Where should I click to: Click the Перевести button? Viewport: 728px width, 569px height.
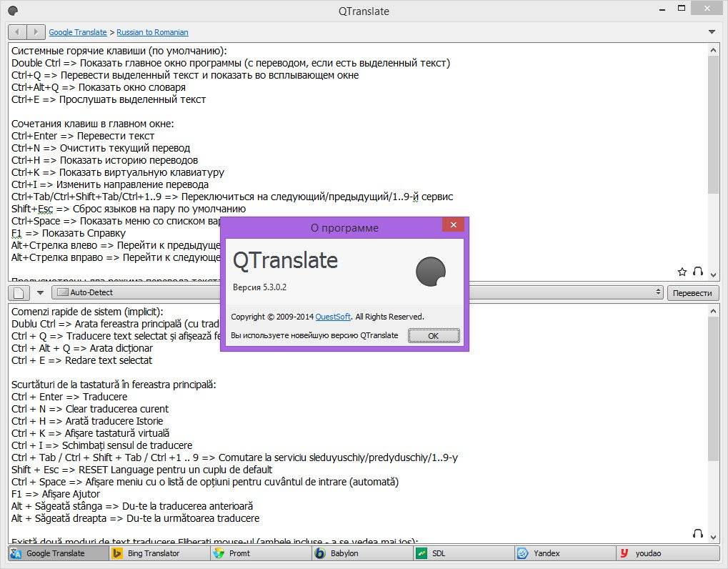(692, 293)
